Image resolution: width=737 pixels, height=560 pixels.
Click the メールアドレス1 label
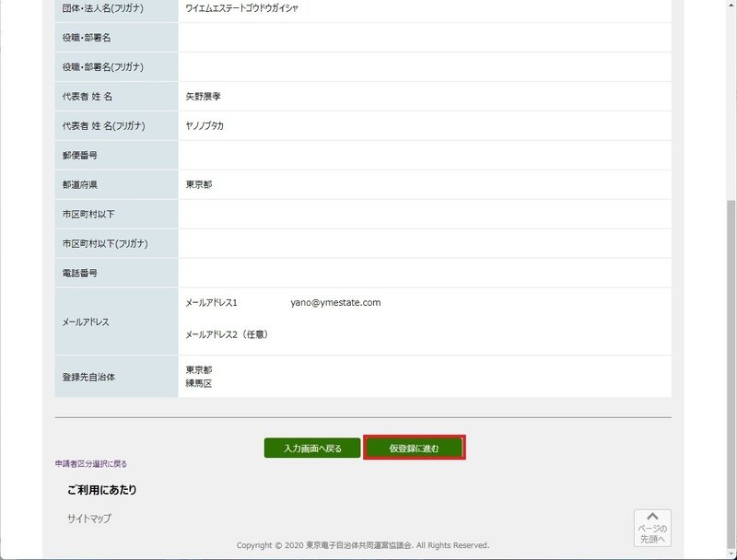click(211, 303)
